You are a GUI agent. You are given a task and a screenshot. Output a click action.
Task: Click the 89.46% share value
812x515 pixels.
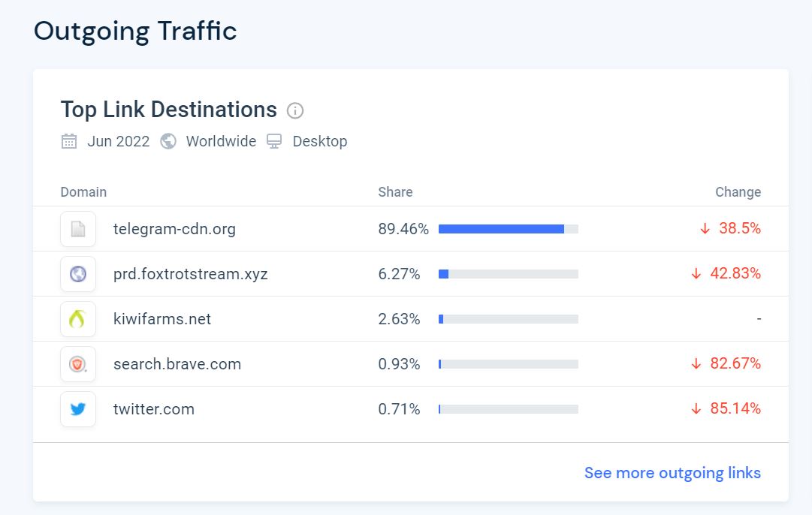[403, 229]
